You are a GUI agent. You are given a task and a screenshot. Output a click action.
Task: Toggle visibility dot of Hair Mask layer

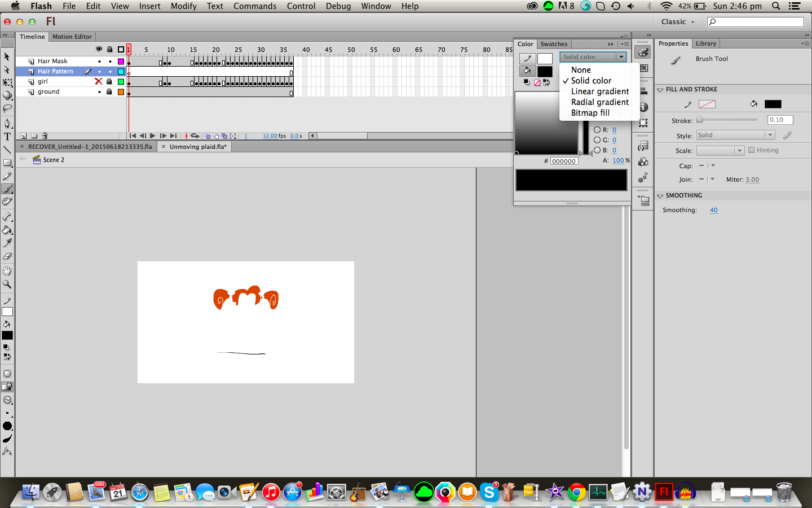tap(99, 61)
